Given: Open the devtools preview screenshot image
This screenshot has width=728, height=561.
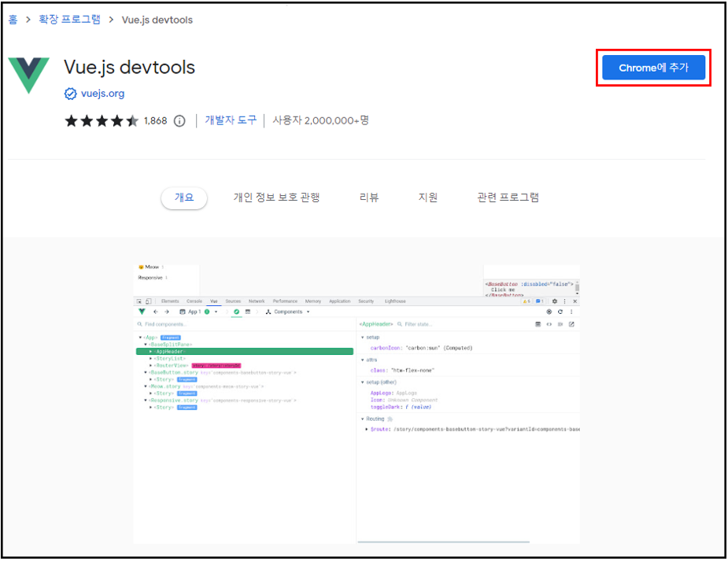Looking at the screenshot, I should coord(357,404).
